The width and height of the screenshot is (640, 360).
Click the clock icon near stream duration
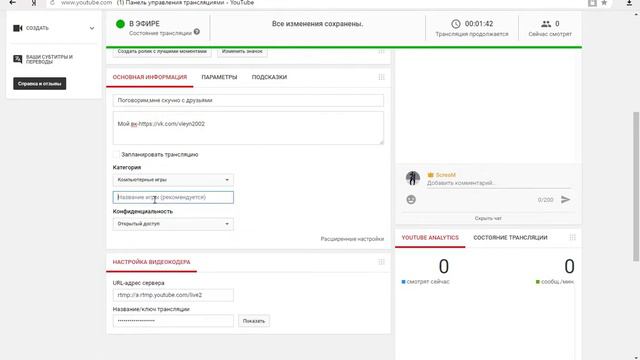point(456,24)
